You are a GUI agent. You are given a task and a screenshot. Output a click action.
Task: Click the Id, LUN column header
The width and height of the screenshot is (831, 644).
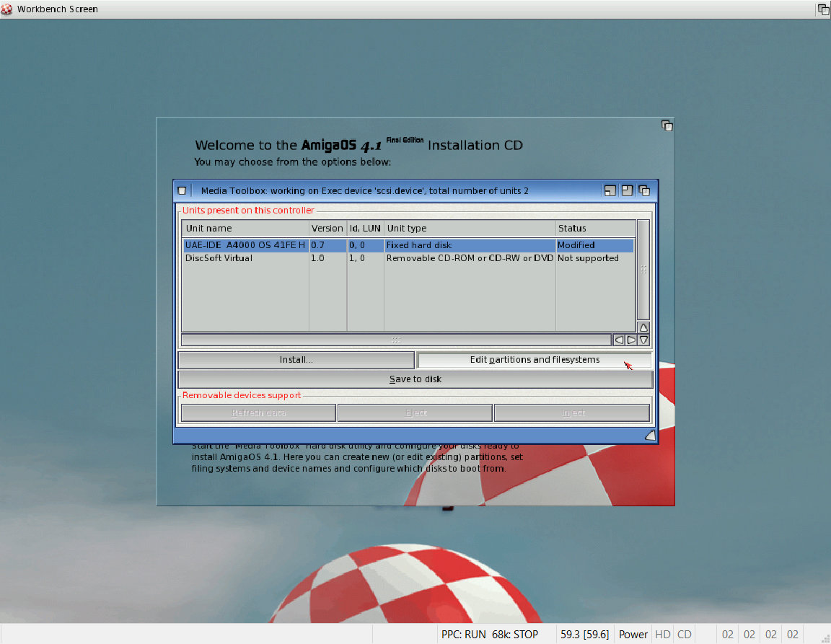pos(365,229)
